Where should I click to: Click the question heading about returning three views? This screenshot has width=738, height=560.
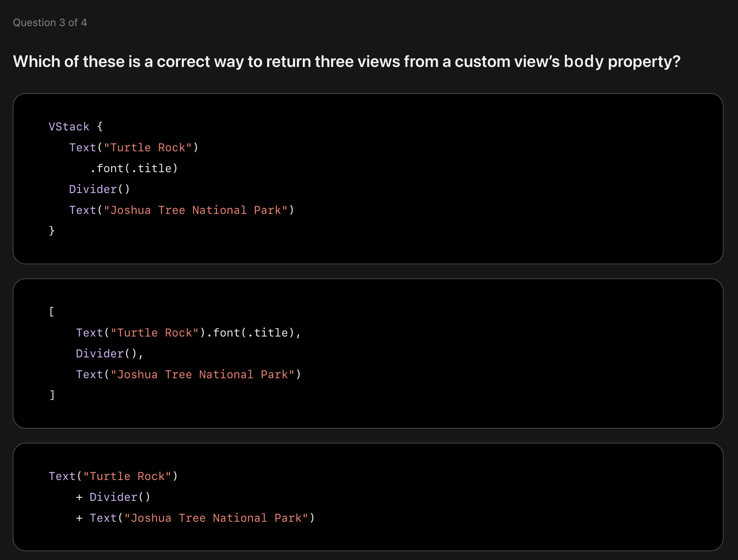[x=347, y=62]
